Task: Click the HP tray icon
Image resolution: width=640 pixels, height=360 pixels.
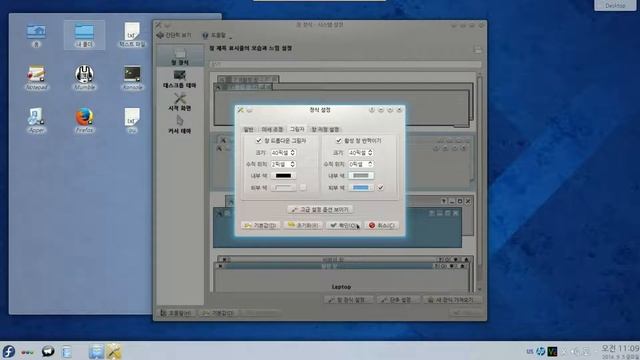Action: pyautogui.click(x=541, y=351)
